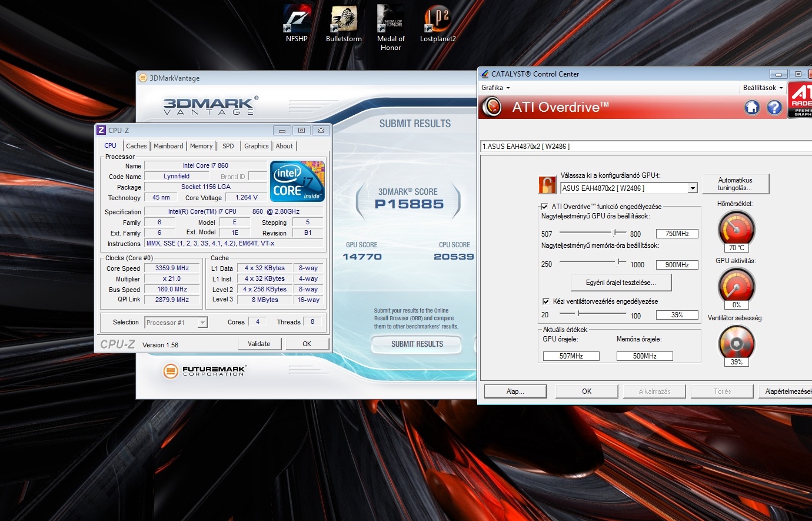Click the current GPU clock 507MHz field
The image size is (812, 521).
571,356
